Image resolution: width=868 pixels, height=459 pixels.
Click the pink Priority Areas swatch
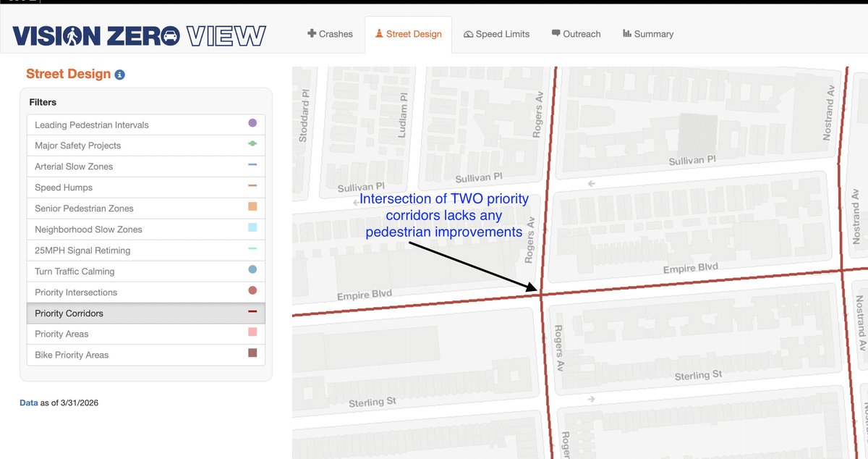(x=252, y=332)
